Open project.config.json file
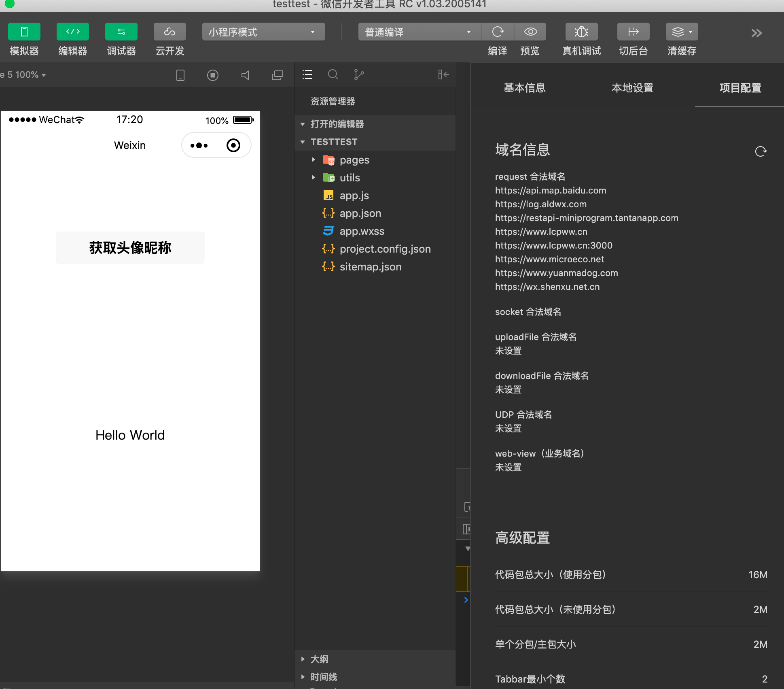784x689 pixels. click(385, 249)
